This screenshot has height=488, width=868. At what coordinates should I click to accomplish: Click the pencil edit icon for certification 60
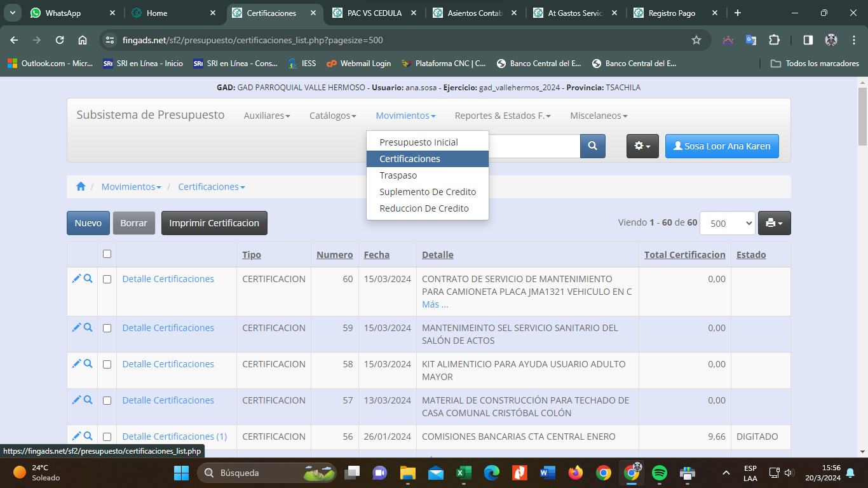pyautogui.click(x=76, y=278)
